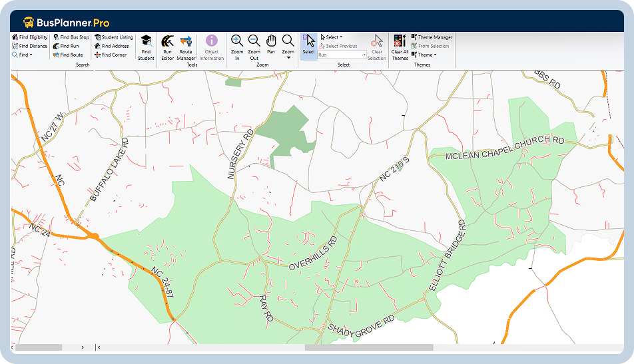The height and width of the screenshot is (364, 634).
Task: Expand the Theme dropdown
Action: click(x=427, y=55)
